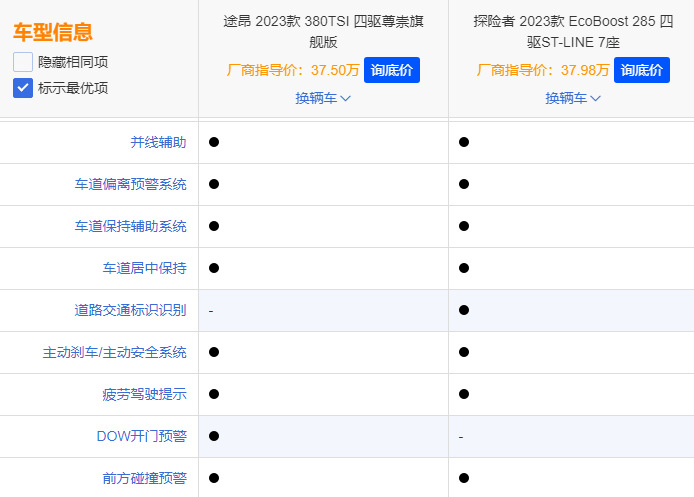Open the 车道保持辅助系统 link
The width and height of the screenshot is (694, 497).
(130, 226)
